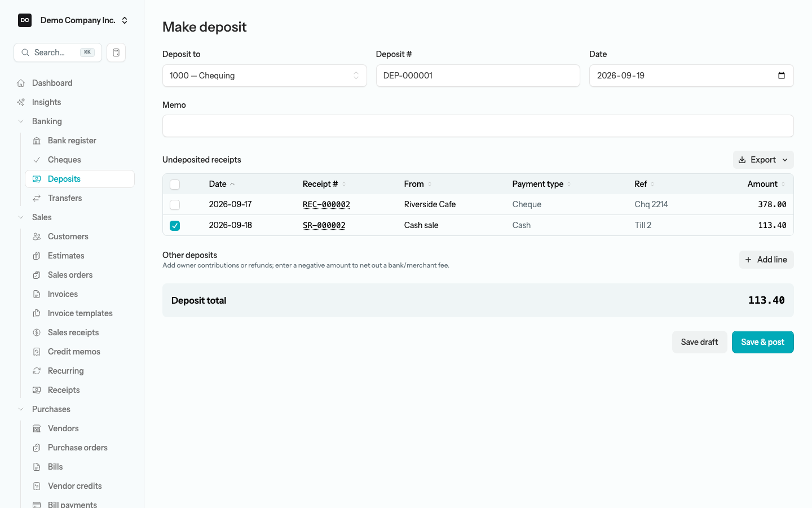The width and height of the screenshot is (812, 508).
Task: Collapse the Banking section
Action: pos(21,121)
